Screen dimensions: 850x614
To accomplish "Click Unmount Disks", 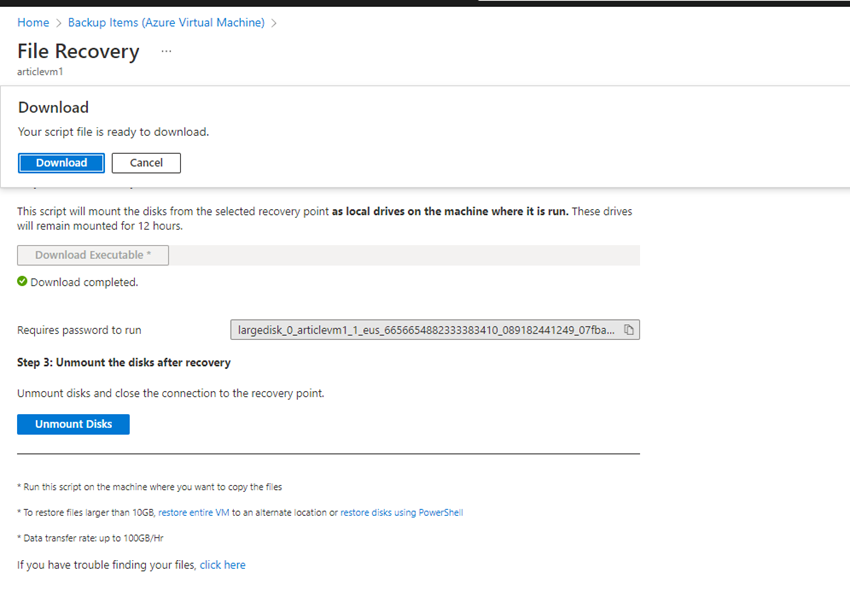I will [73, 424].
